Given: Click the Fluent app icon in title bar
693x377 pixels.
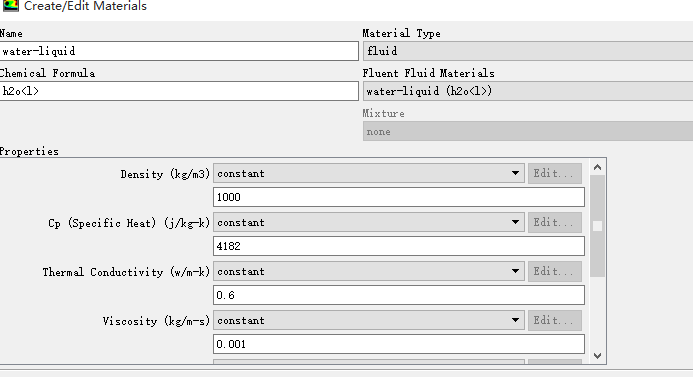Looking at the screenshot, I should click(11, 5).
